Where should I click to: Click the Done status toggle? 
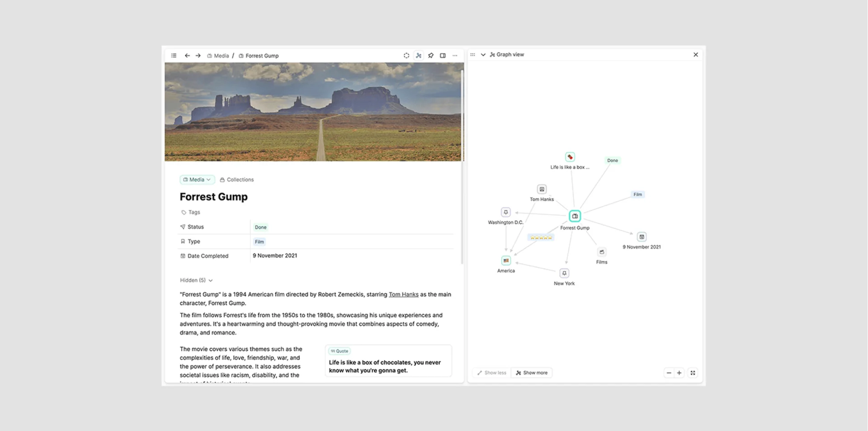pyautogui.click(x=260, y=227)
